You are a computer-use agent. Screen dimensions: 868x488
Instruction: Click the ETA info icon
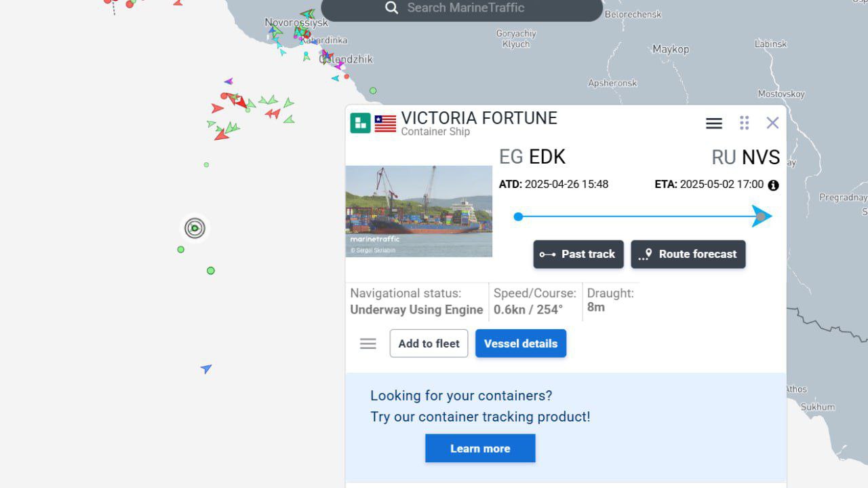773,185
